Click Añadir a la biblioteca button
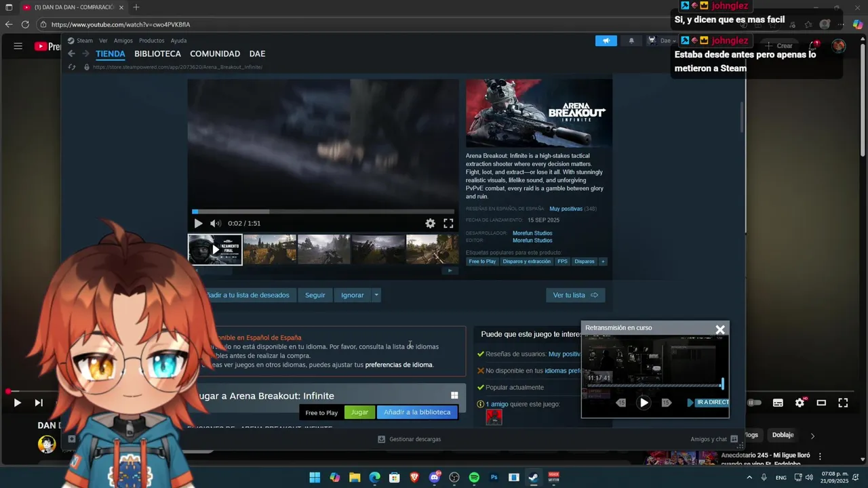The image size is (868, 488). 417,412
